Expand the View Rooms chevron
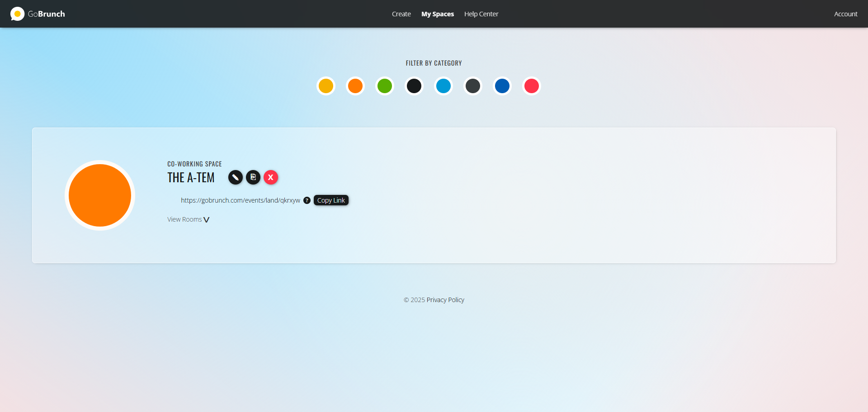This screenshot has height=412, width=868. point(206,220)
